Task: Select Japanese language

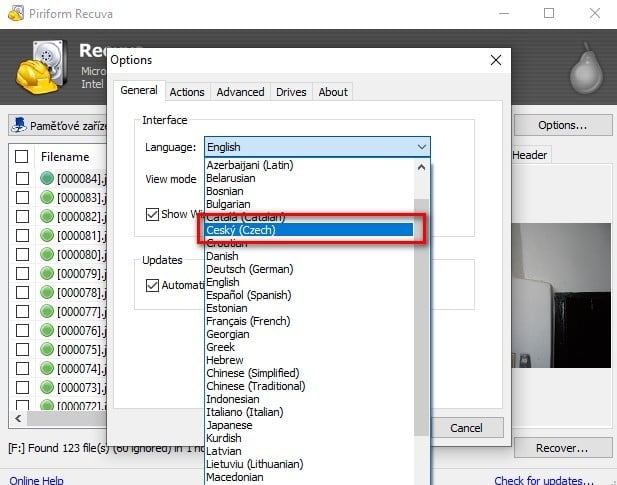Action: (309, 425)
